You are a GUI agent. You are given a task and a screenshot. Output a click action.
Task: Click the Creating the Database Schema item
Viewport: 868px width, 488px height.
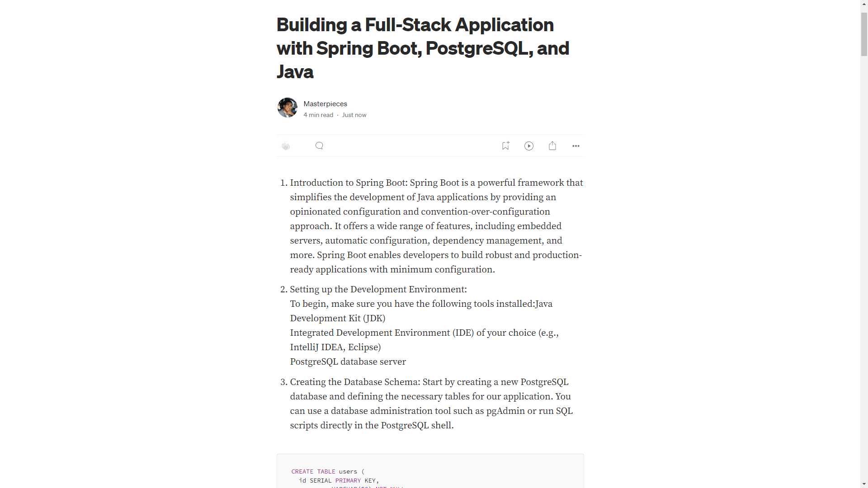353,382
